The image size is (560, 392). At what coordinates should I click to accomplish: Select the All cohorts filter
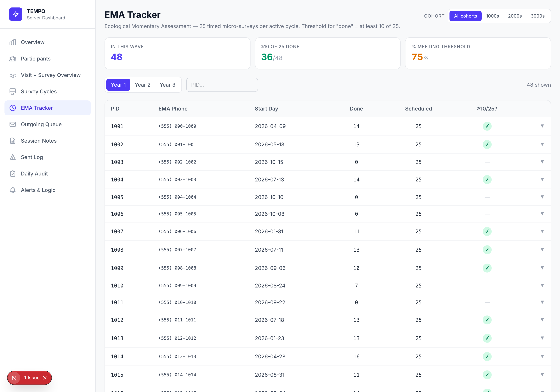[x=465, y=16]
